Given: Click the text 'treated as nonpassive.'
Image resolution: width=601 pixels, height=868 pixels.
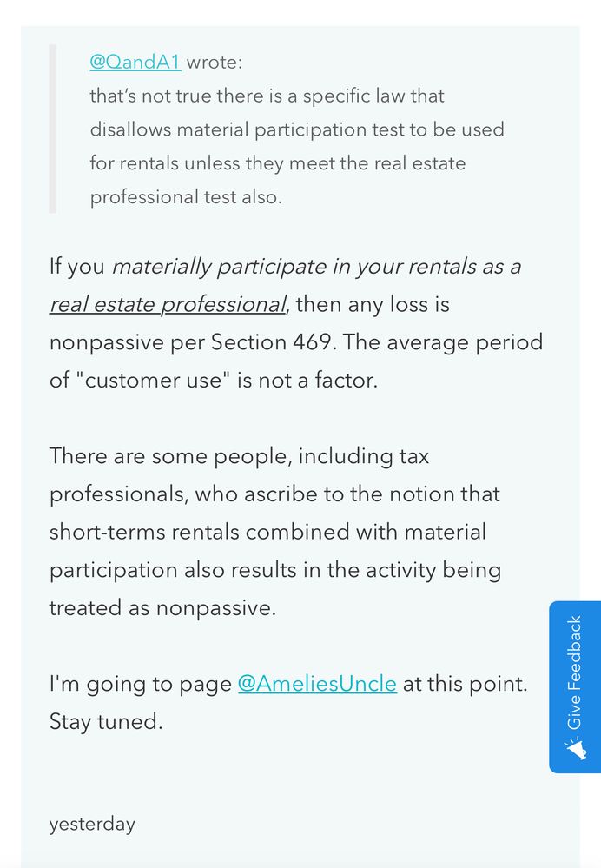Looking at the screenshot, I should 162,608.
